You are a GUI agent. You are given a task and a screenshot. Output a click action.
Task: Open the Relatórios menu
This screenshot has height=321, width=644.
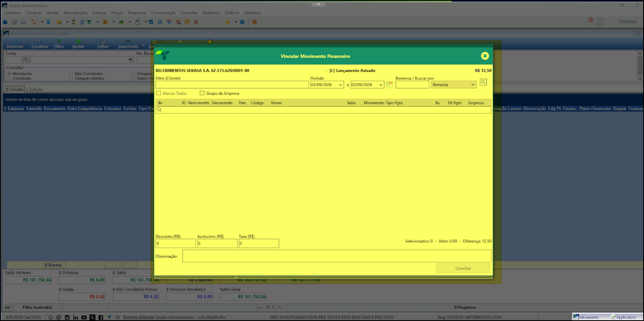[x=211, y=13]
